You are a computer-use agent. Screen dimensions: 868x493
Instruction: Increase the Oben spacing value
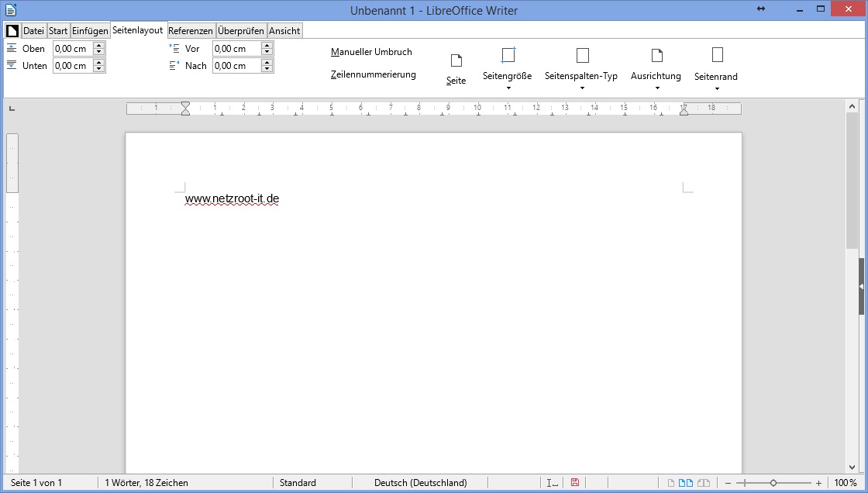pyautogui.click(x=99, y=46)
